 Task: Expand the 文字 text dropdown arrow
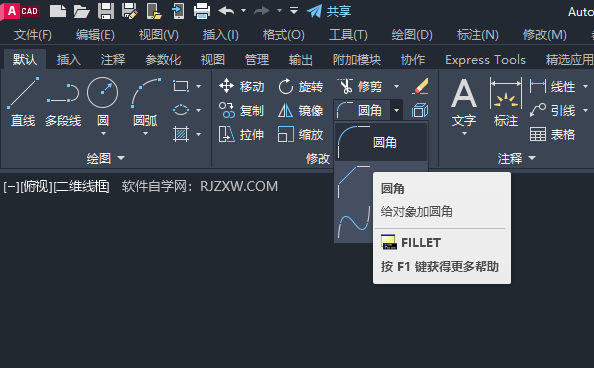[x=464, y=133]
